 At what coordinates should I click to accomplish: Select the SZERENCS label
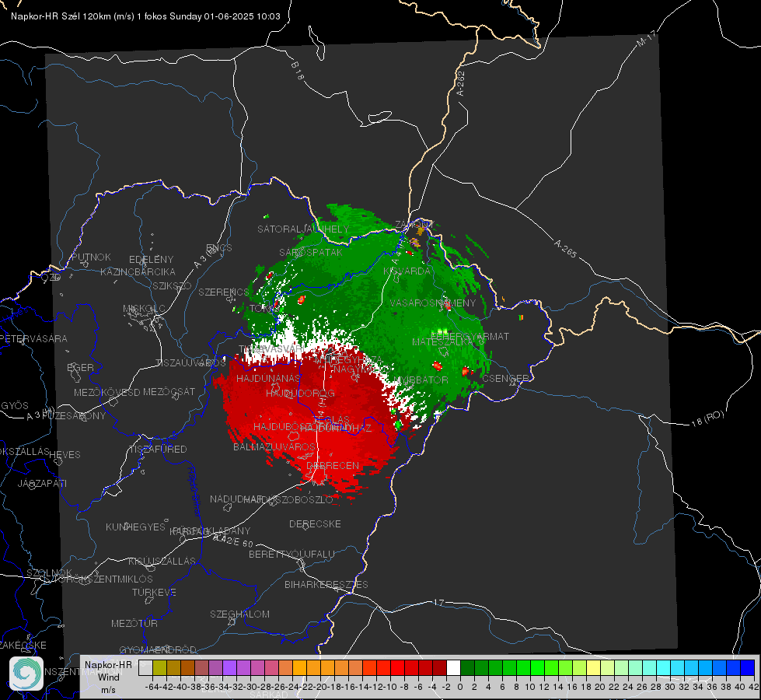pyautogui.click(x=223, y=292)
